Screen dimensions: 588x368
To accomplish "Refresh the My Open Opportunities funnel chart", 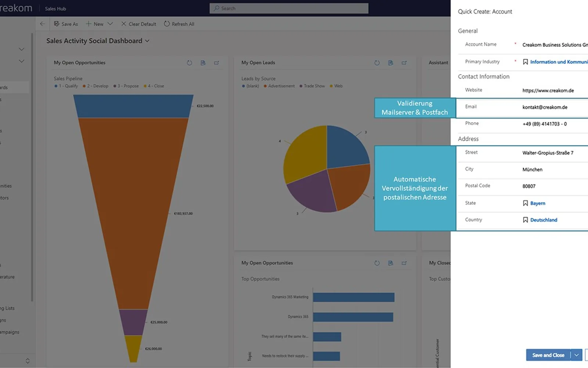I will [189, 63].
